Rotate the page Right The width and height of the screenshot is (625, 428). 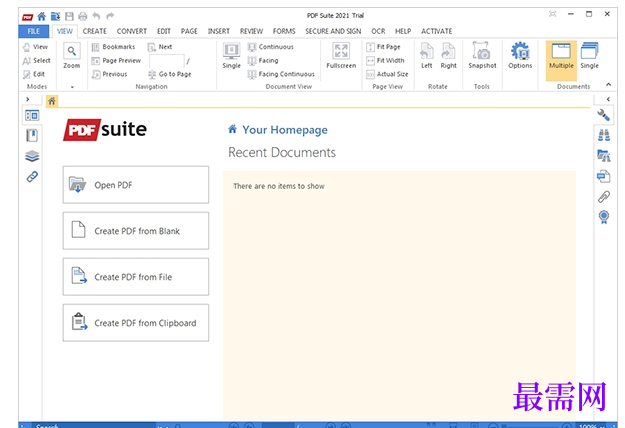point(448,56)
